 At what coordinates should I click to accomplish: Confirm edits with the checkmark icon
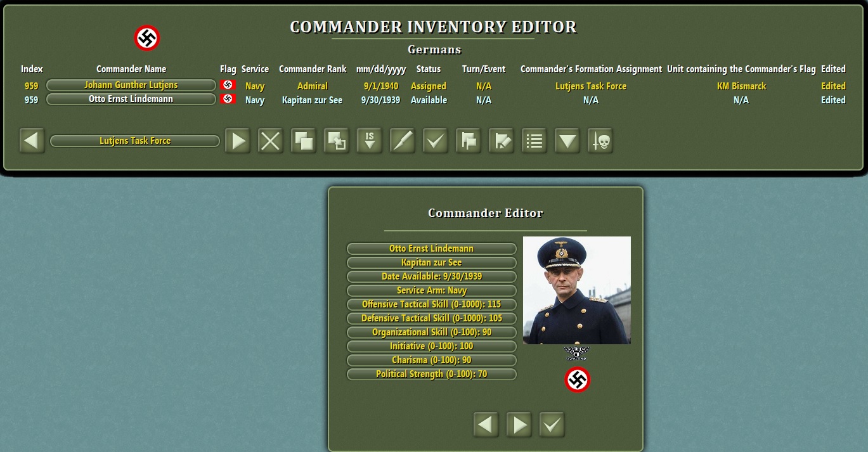[x=435, y=140]
